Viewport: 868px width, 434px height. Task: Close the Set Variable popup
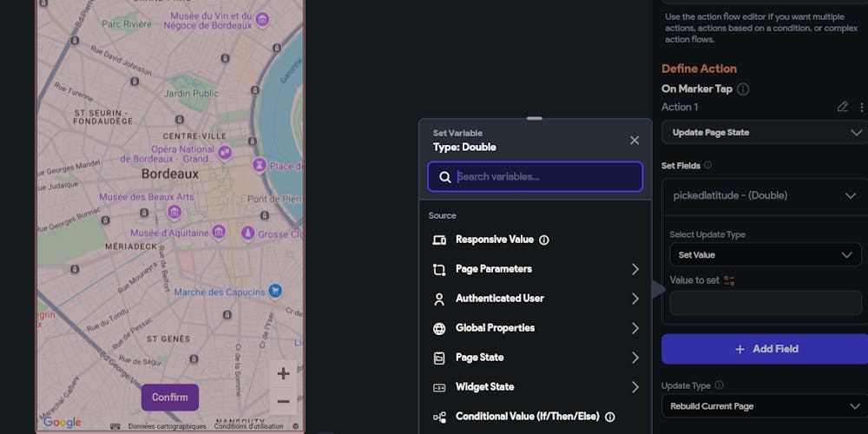pyautogui.click(x=635, y=141)
